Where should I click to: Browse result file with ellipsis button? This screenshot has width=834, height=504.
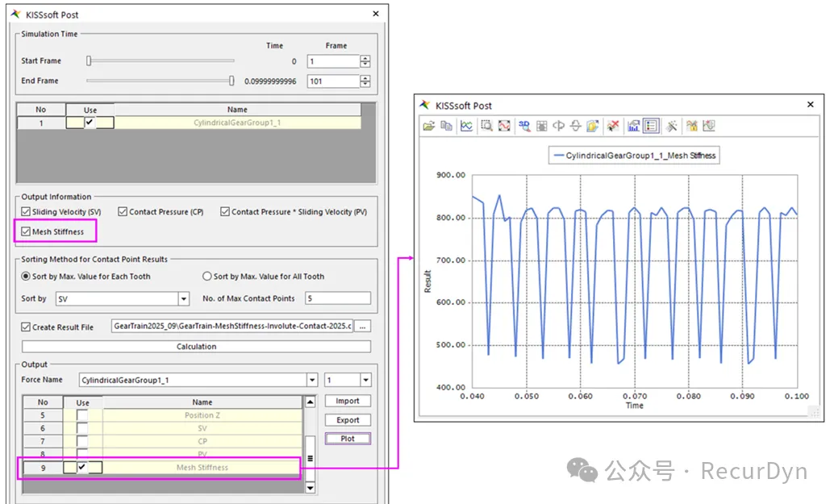363,327
